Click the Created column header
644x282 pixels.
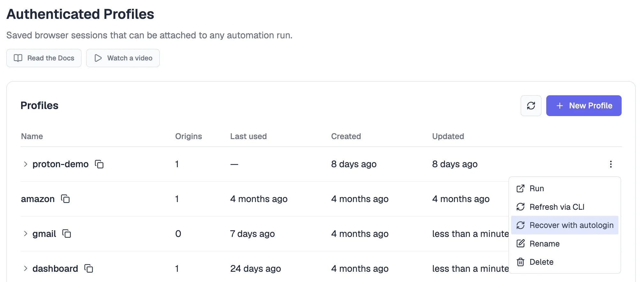point(346,136)
